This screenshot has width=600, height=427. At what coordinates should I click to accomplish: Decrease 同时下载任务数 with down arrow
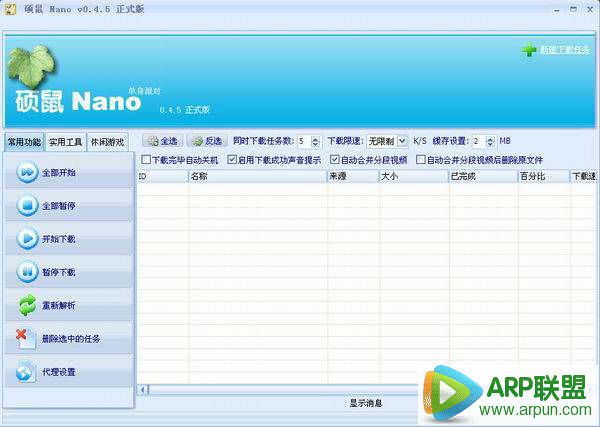315,144
